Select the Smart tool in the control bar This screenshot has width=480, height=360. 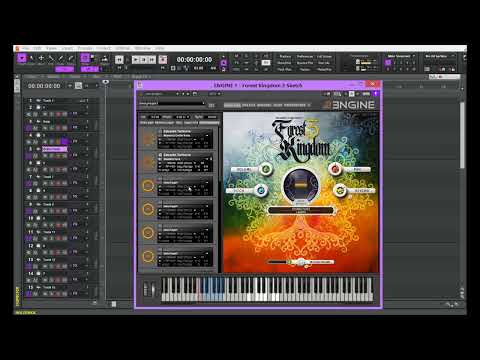point(22,58)
